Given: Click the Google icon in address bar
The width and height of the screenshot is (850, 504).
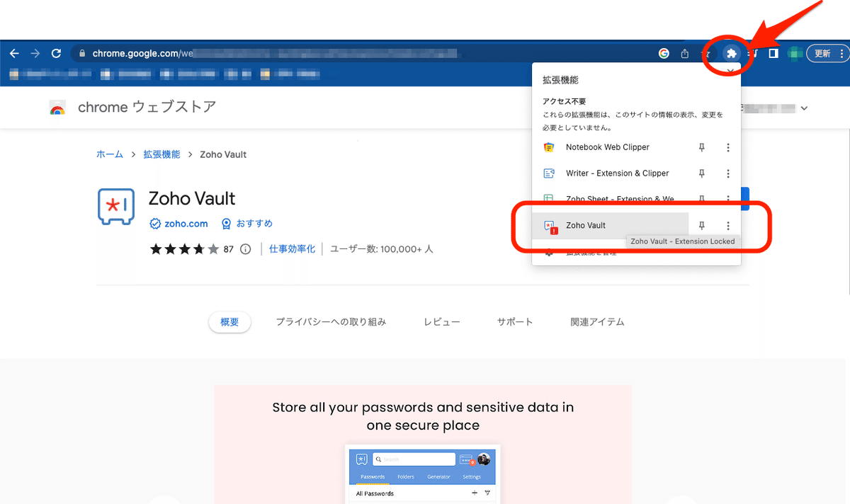Looking at the screenshot, I should tap(664, 53).
